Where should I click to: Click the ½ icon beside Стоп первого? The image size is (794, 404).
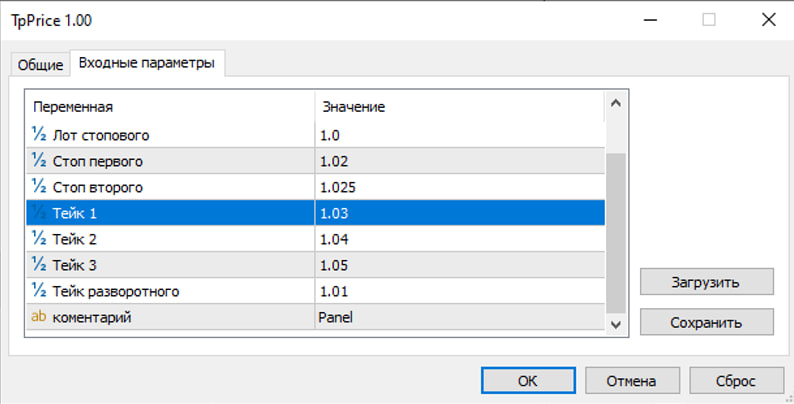tap(40, 160)
